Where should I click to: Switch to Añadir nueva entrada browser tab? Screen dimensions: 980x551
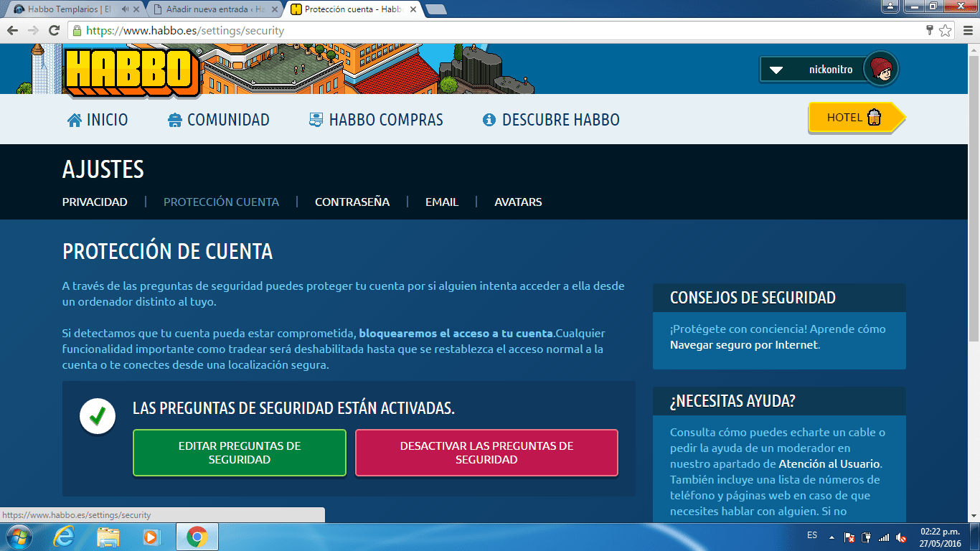click(x=215, y=9)
